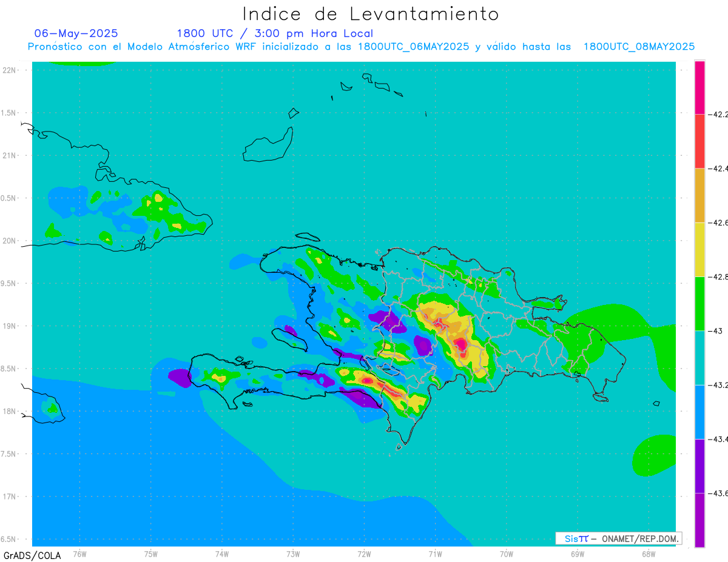The width and height of the screenshot is (728, 562).
Task: Click blue legend swatch between -43.2 and -43.4
Action: pos(699,412)
